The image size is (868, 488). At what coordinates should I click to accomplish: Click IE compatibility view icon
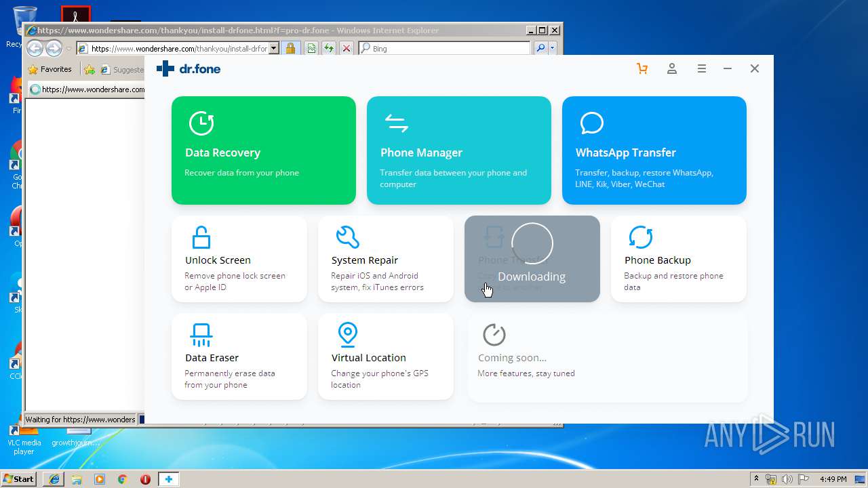[311, 48]
